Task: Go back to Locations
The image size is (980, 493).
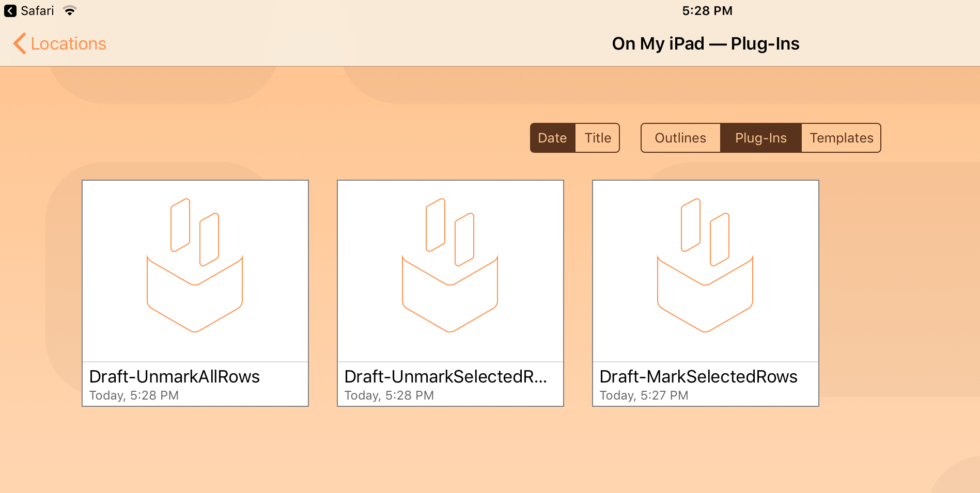Action: tap(60, 44)
